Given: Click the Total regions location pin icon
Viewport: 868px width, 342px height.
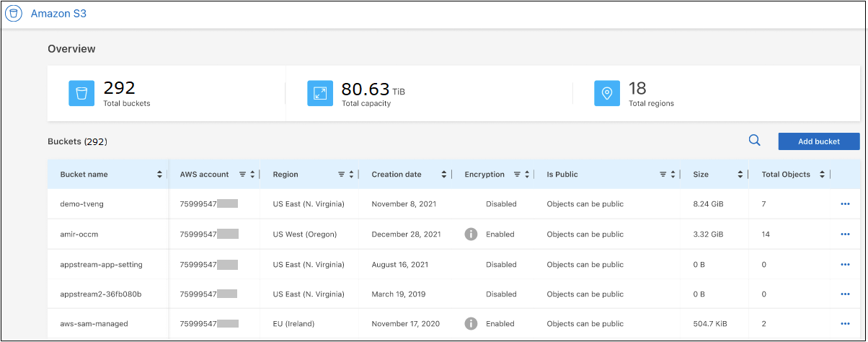Looking at the screenshot, I should [607, 93].
